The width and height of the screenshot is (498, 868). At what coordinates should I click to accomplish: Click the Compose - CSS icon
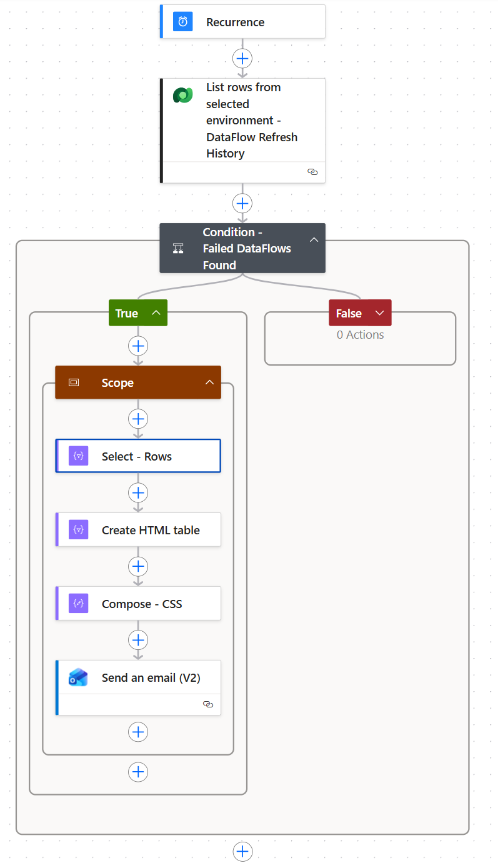(79, 604)
